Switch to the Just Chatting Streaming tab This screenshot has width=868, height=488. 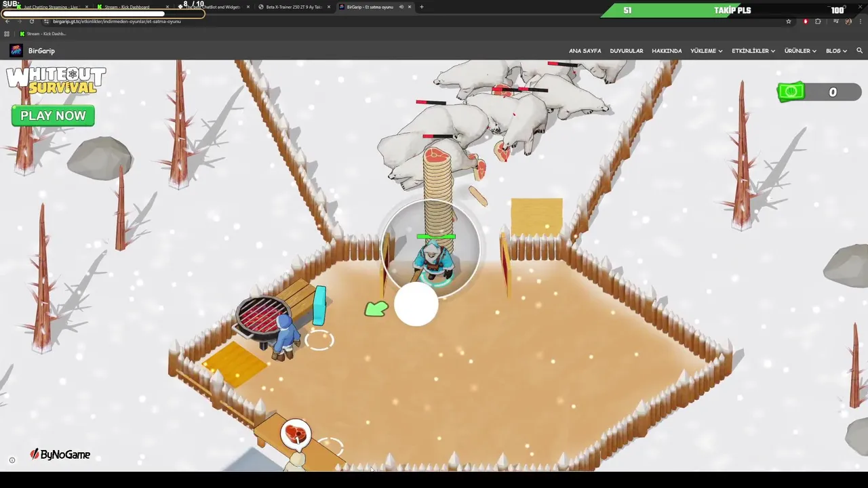coord(52,7)
